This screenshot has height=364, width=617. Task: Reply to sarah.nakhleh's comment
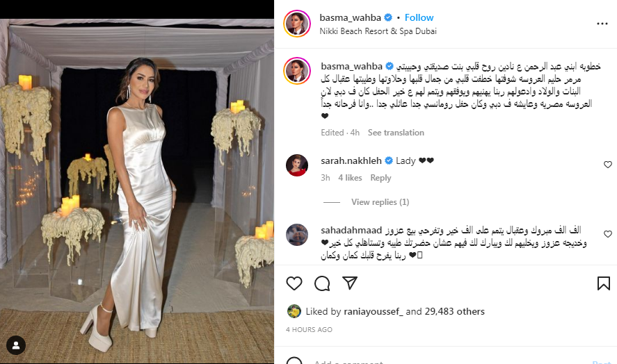380,178
